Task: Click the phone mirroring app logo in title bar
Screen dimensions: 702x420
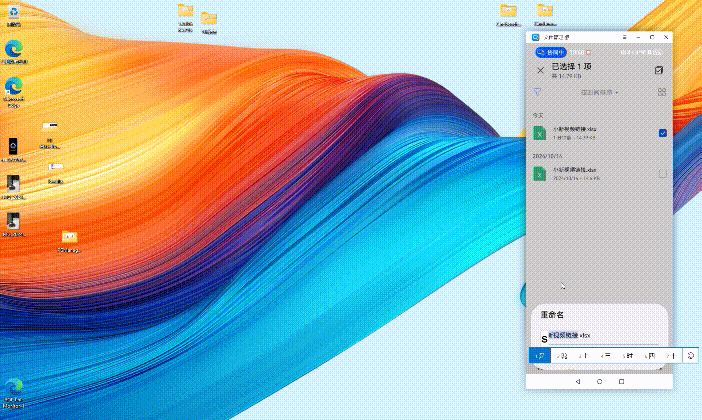Action: pyautogui.click(x=535, y=37)
